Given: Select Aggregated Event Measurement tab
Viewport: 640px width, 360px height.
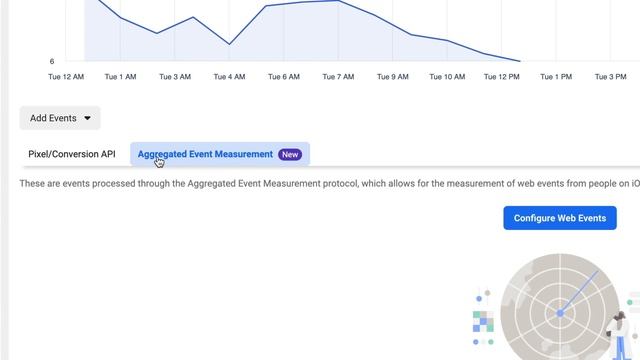Looking at the screenshot, I should tap(220, 154).
